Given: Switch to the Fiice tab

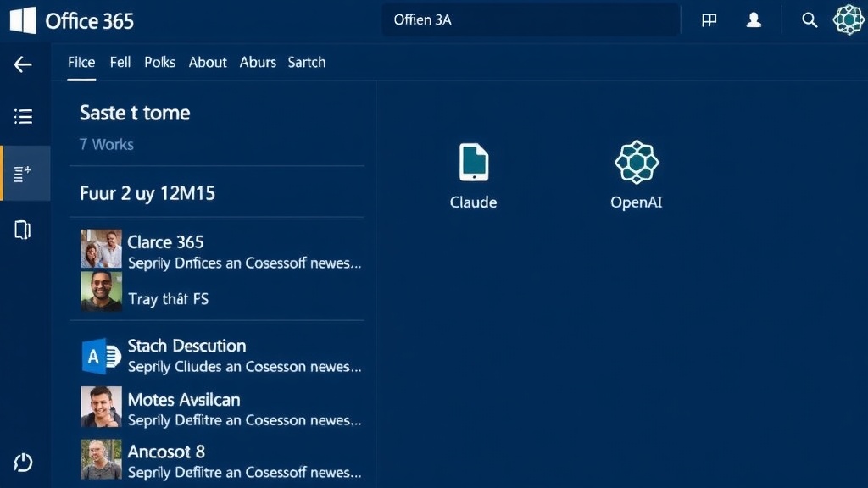Looking at the screenshot, I should point(81,62).
